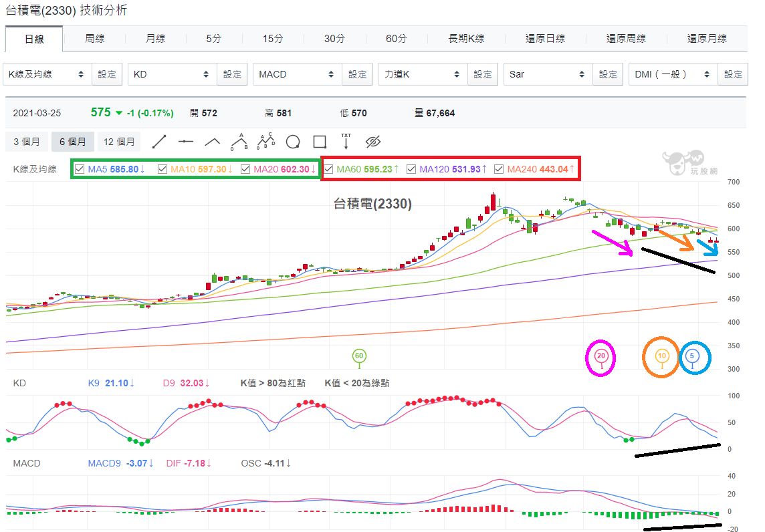
Task: Open the DMI (一般) indicator dropdown
Action: pos(673,74)
